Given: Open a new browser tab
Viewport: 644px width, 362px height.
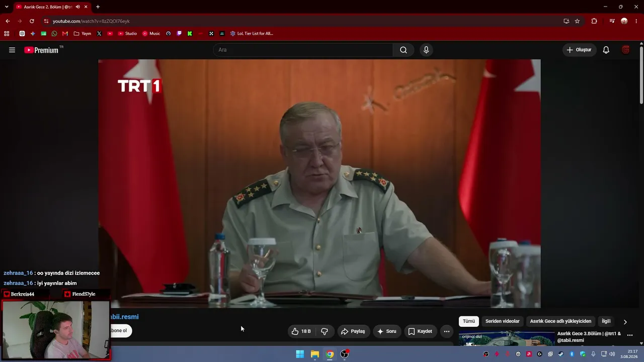Looking at the screenshot, I should [x=98, y=7].
